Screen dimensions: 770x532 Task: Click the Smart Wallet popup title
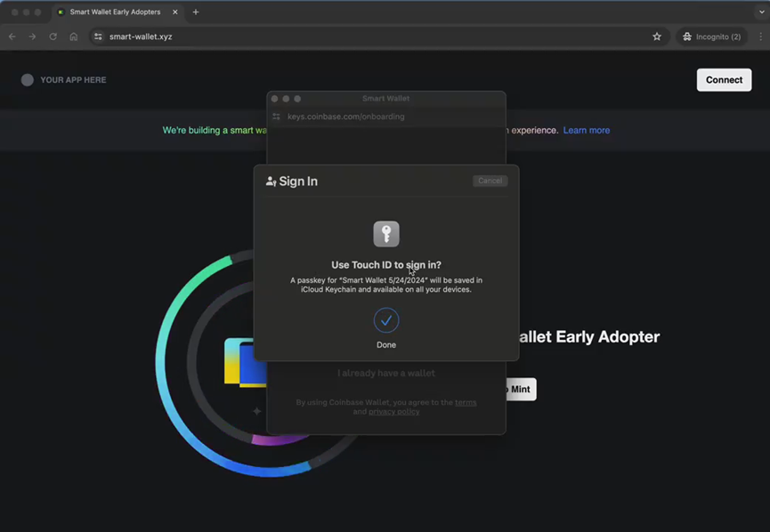pos(386,99)
